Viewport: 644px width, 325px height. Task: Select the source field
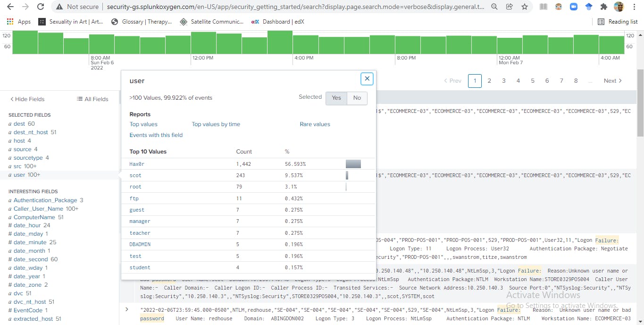click(x=22, y=149)
